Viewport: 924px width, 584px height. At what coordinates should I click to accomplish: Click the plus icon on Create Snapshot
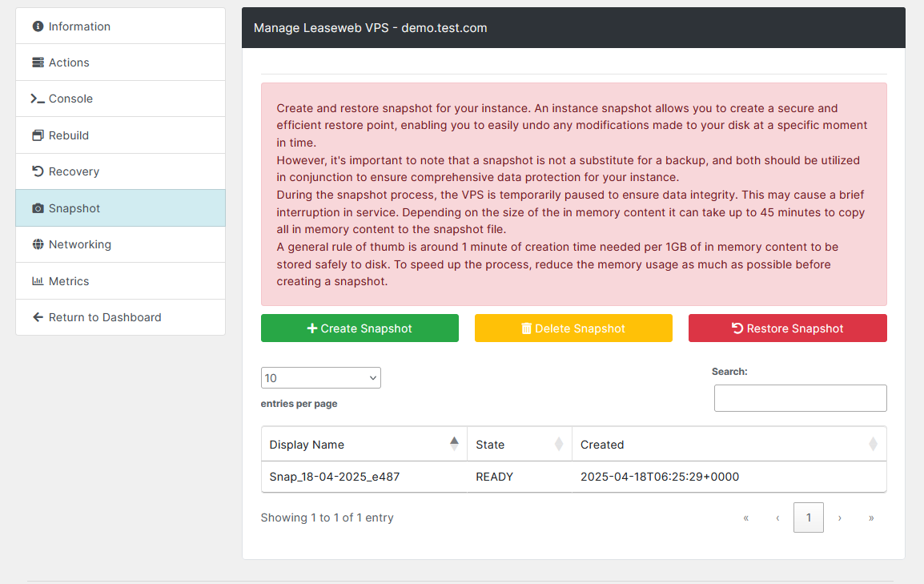(x=312, y=328)
